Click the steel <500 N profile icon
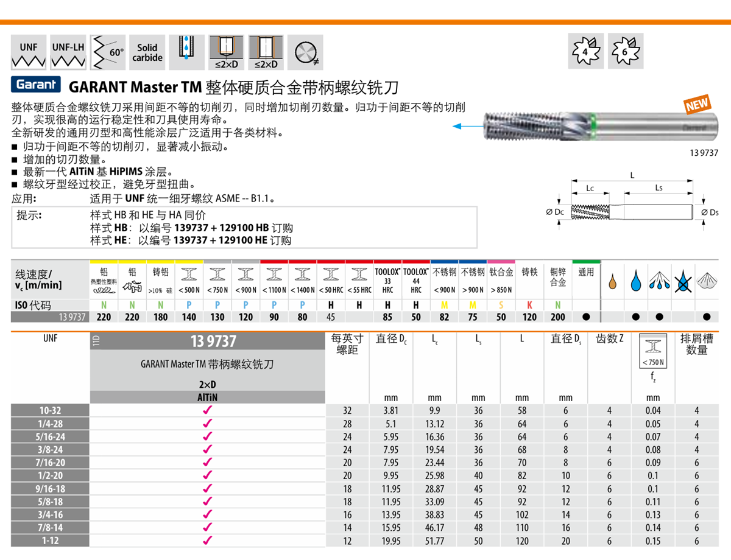This screenshot has width=731, height=560. tap(189, 275)
